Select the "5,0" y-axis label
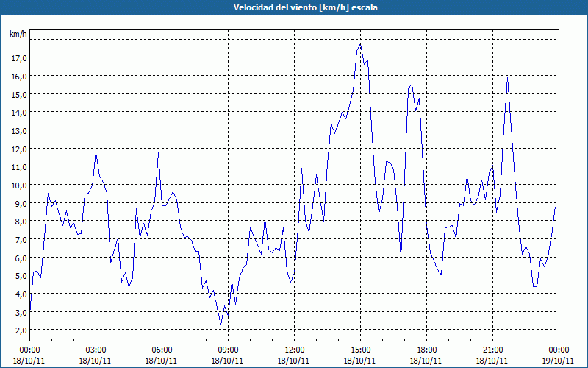The height and width of the screenshot is (368, 588). coord(21,275)
